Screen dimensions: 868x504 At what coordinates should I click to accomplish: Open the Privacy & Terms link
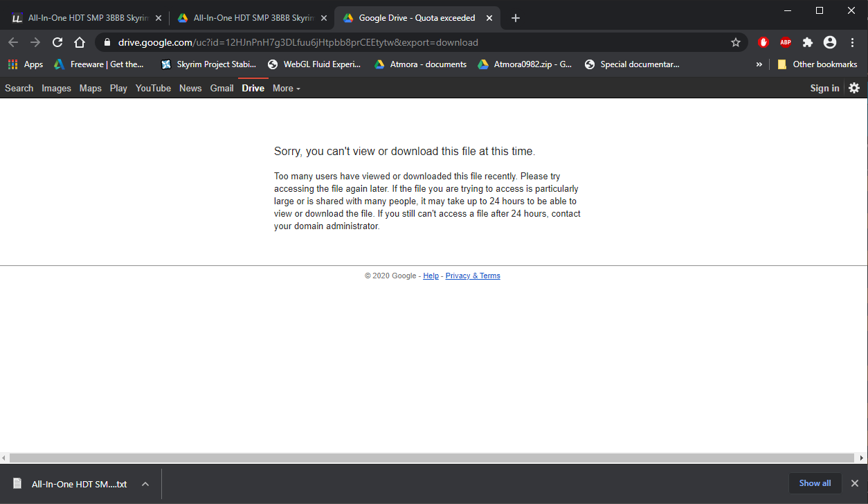473,276
